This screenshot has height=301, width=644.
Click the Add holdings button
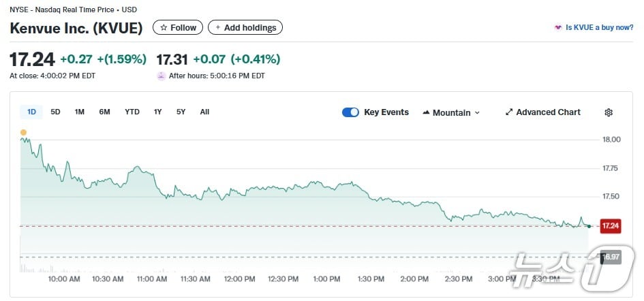(x=245, y=28)
